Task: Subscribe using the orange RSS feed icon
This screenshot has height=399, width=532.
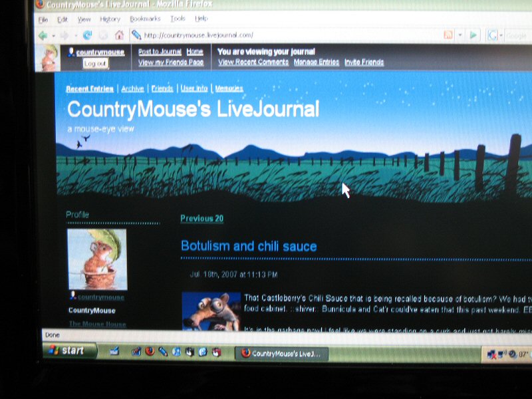Action: 448,35
